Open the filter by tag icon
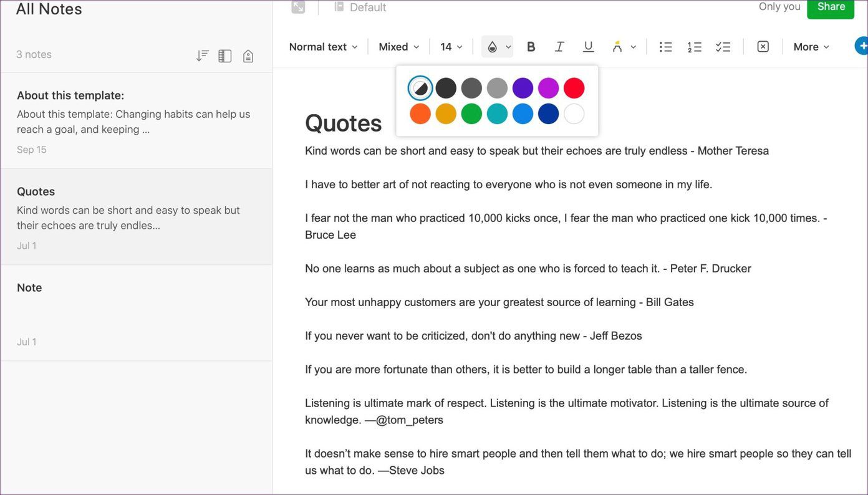868x495 pixels. coord(248,55)
